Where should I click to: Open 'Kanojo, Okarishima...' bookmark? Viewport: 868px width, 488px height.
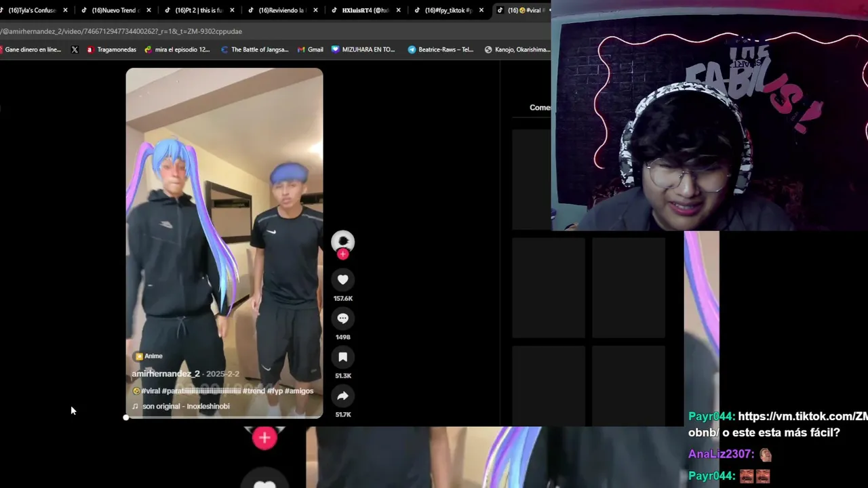pyautogui.click(x=517, y=49)
